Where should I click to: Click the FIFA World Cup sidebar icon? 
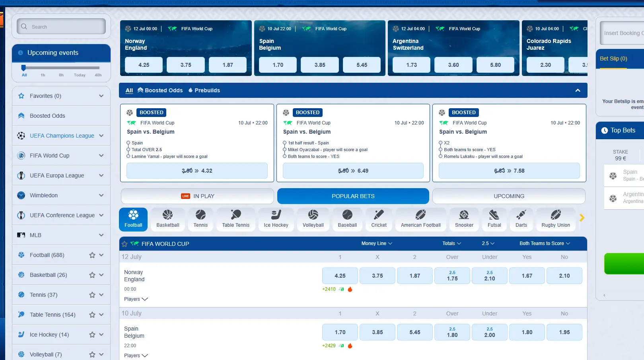[21, 156]
